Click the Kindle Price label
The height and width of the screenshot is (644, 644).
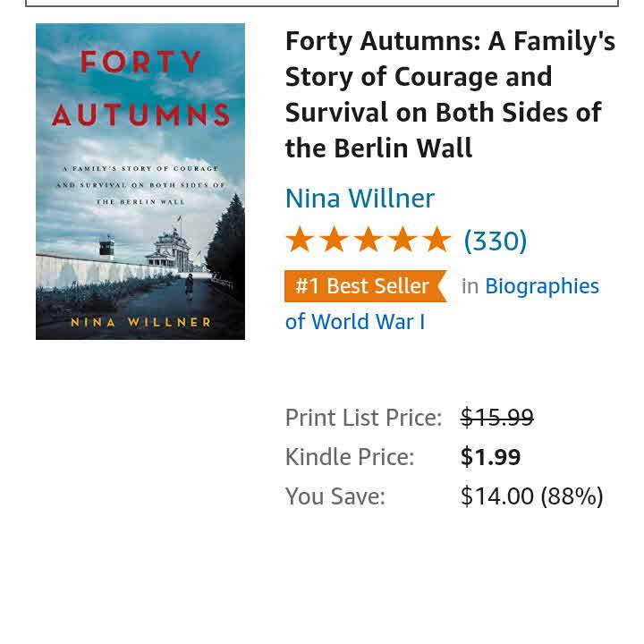pyautogui.click(x=350, y=457)
